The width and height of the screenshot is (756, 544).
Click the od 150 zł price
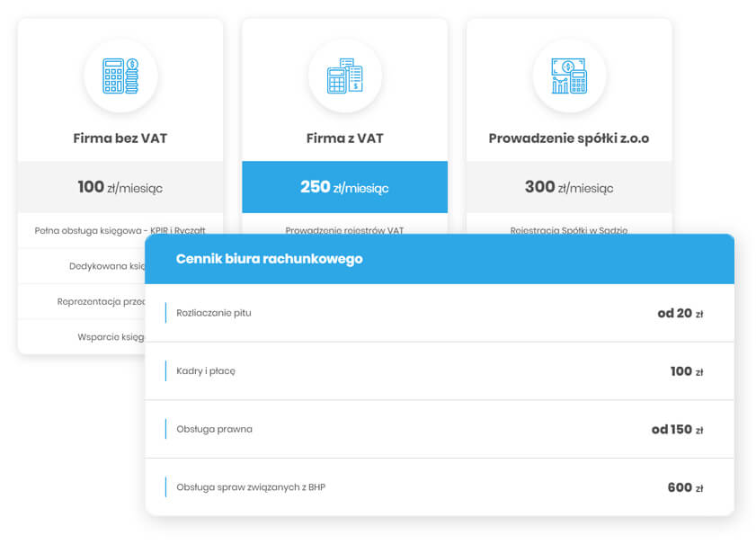[678, 429]
